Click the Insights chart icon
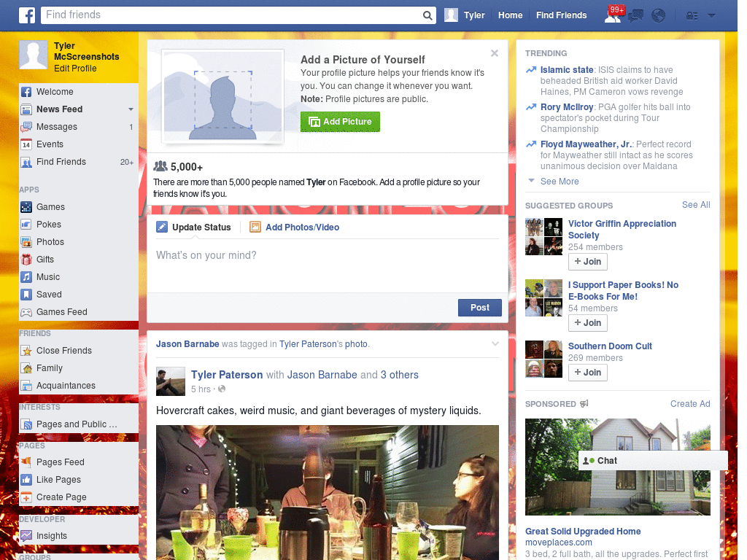Screen dimensions: 747x560 click(26, 536)
